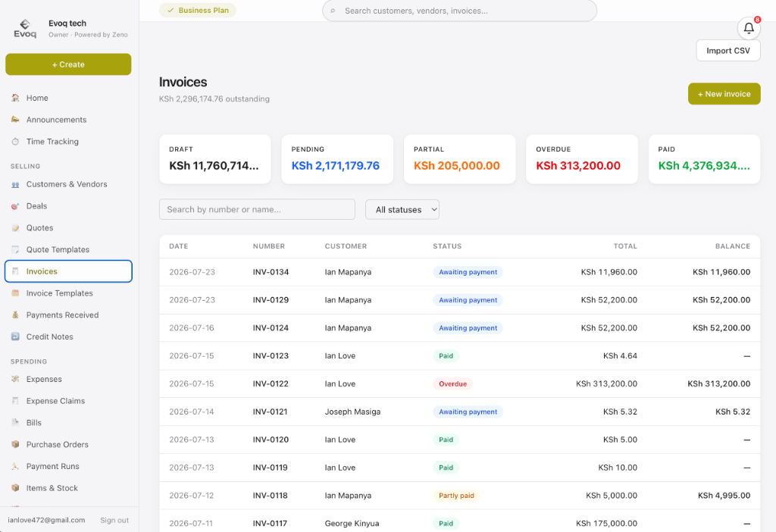Click the search magnifier icon
This screenshot has height=532, width=776.
point(333,11)
